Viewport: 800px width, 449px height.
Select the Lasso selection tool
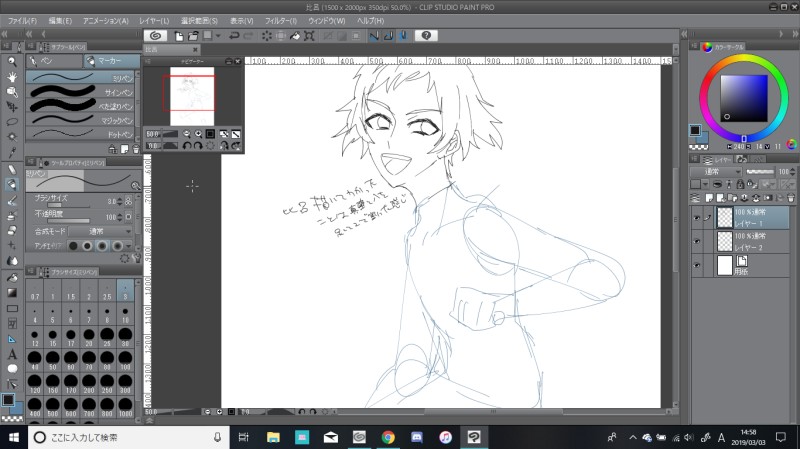point(12,122)
